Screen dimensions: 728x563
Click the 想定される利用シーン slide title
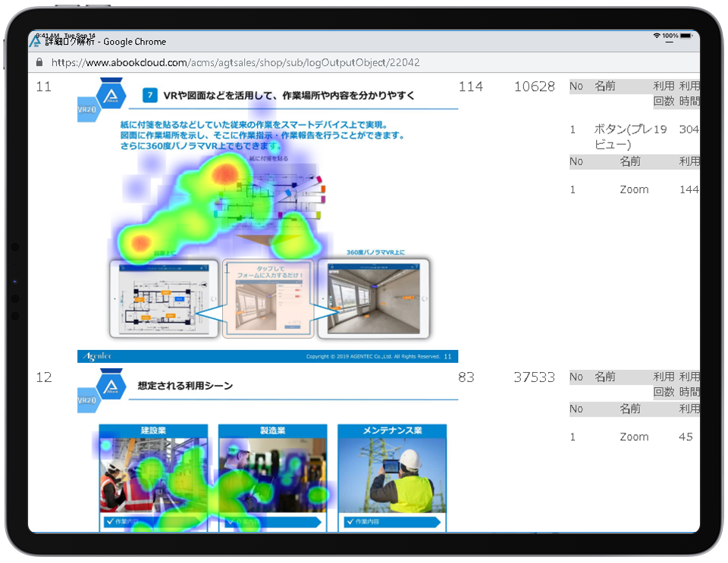point(185,386)
